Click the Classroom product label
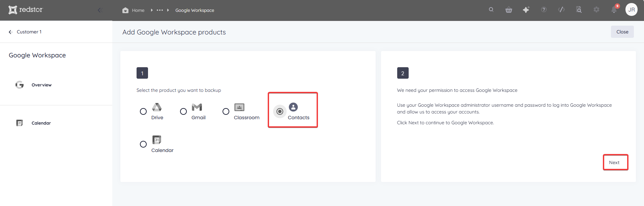644x206 pixels. [x=247, y=118]
